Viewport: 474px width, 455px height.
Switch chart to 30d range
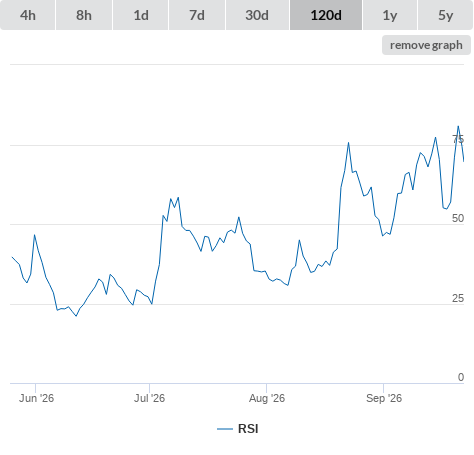[257, 15]
